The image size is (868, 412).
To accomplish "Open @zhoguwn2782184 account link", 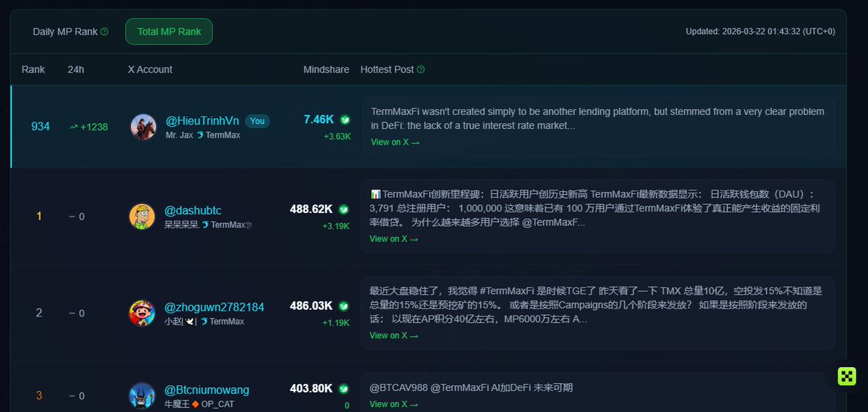I will (x=214, y=307).
